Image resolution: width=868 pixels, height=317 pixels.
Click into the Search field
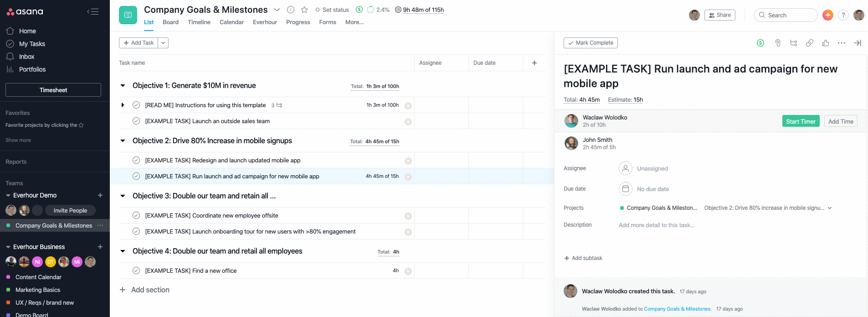point(786,15)
